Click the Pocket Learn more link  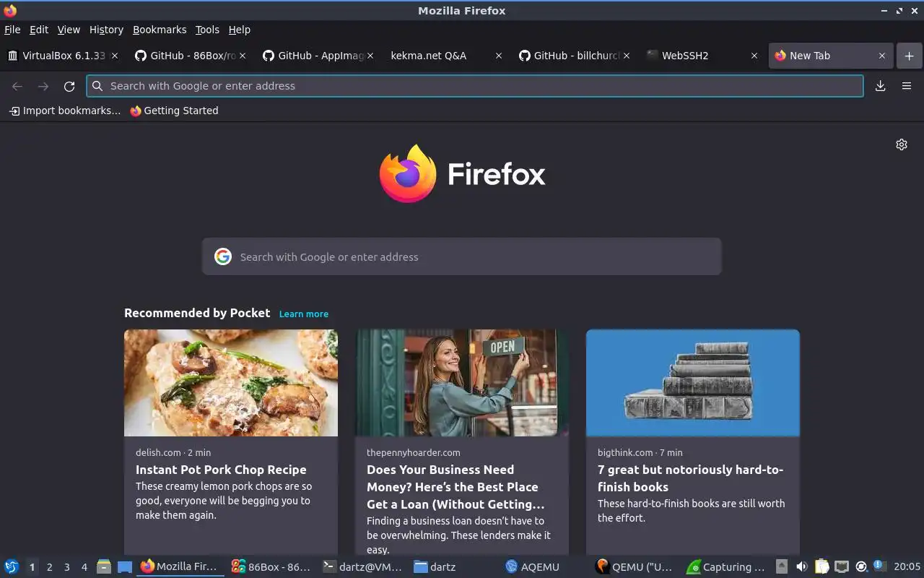coord(304,314)
